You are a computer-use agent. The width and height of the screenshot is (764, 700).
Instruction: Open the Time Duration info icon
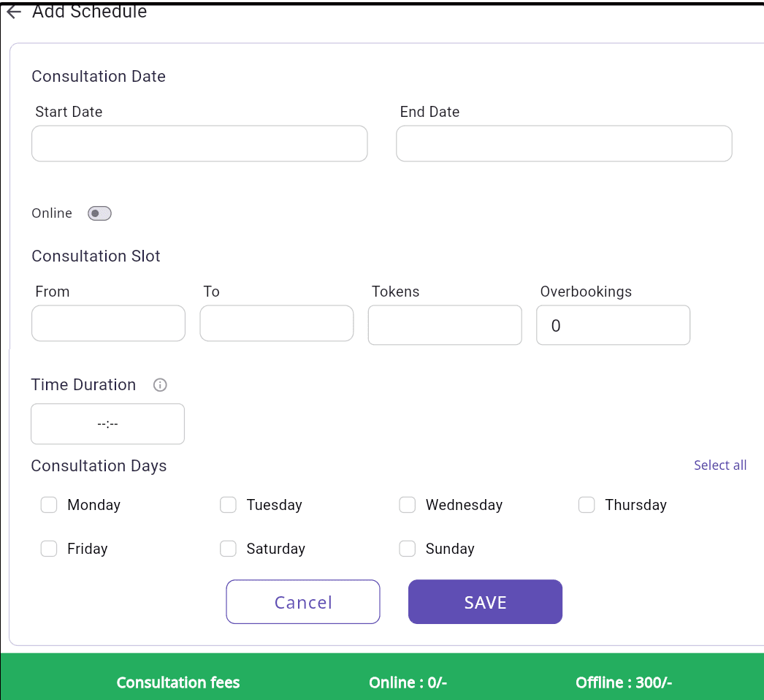160,385
